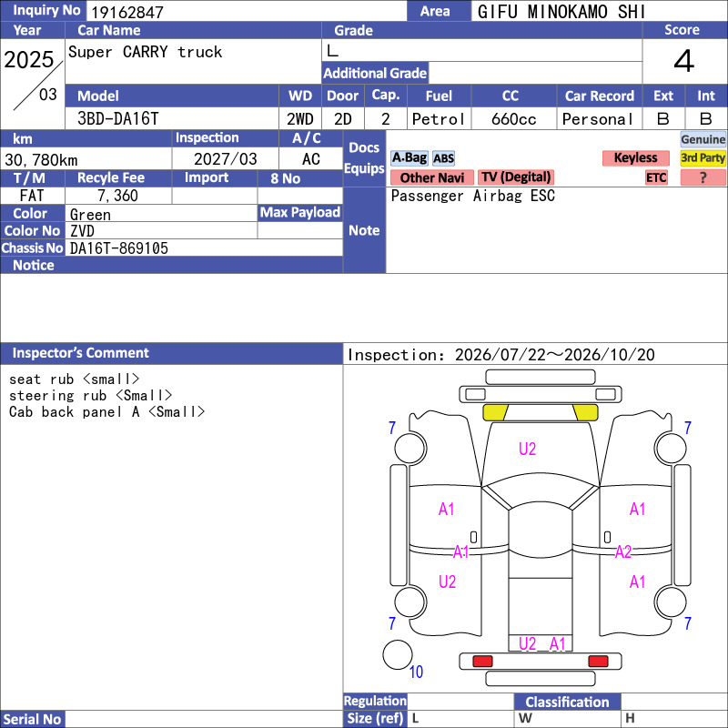Click the A2 mark on right door
The height and width of the screenshot is (728, 728).
click(x=623, y=551)
